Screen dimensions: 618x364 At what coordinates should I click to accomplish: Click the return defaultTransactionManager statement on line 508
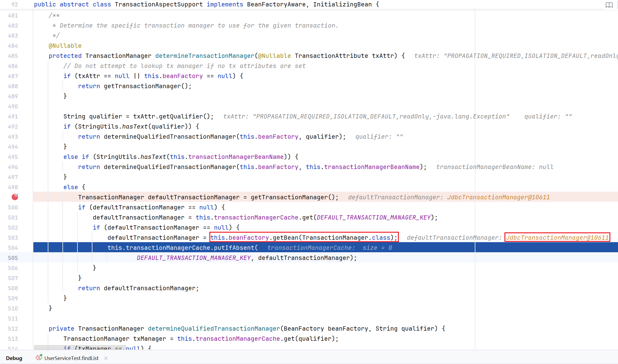[138, 288]
